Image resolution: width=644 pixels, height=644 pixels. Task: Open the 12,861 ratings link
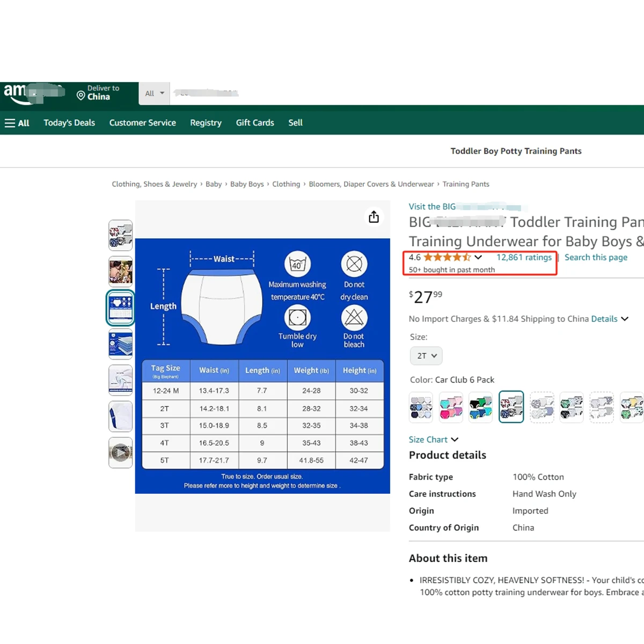tap(524, 258)
